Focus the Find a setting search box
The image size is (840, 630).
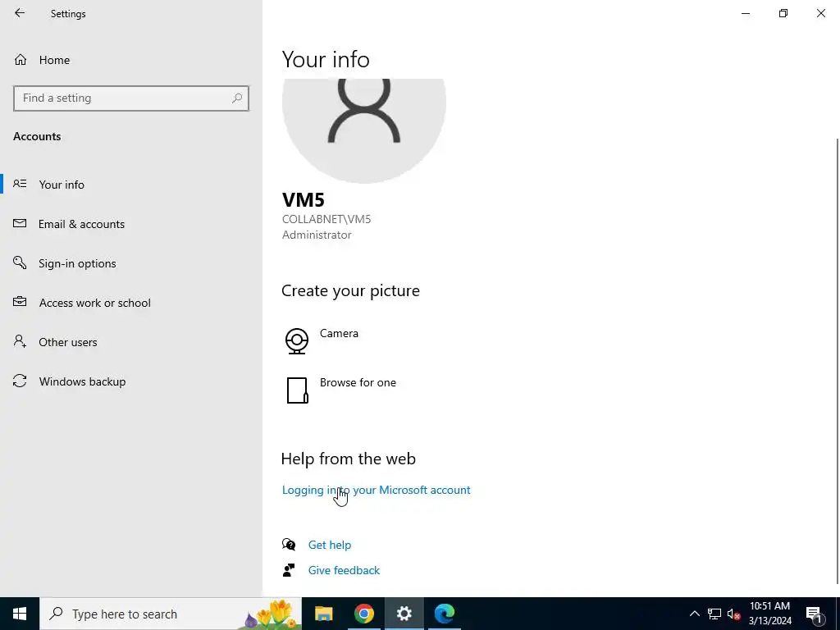[x=131, y=98]
